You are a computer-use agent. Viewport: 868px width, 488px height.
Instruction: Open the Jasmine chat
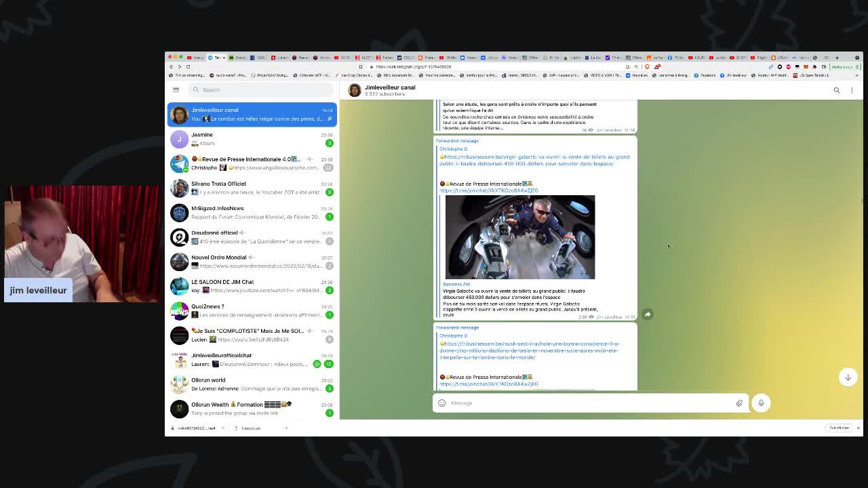click(x=252, y=139)
